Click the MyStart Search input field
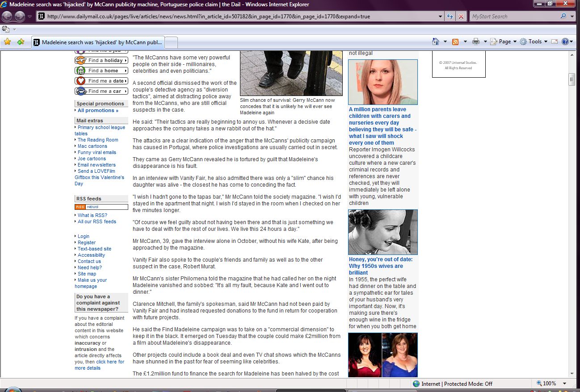Screen dimensions: 580x392 click(514, 17)
